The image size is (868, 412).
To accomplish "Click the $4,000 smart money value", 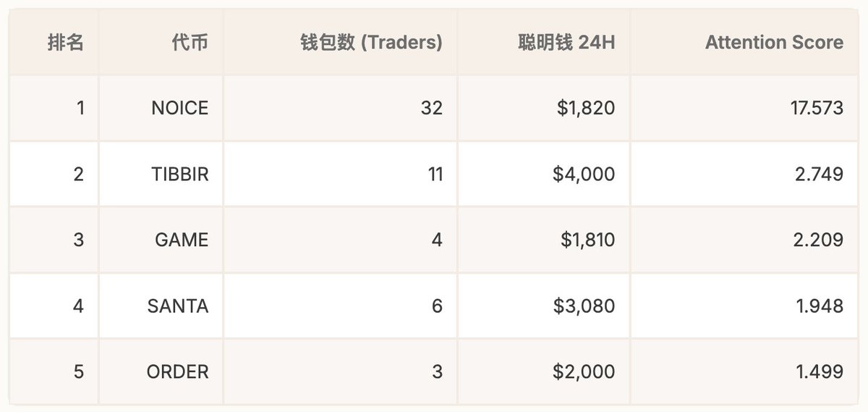I will (x=584, y=175).
